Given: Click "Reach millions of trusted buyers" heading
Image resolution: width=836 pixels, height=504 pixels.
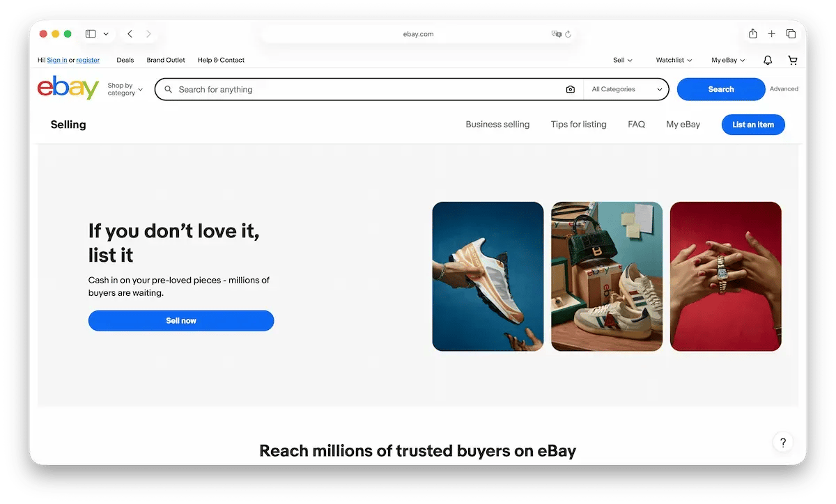Looking at the screenshot, I should click(418, 450).
